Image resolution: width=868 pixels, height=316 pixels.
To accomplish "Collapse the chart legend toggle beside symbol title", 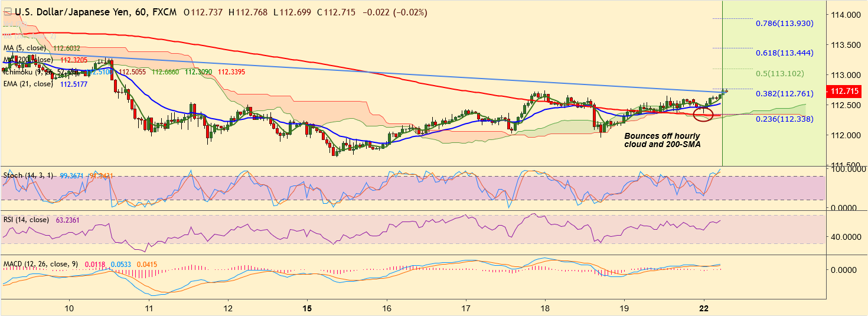I will [x=6, y=12].
